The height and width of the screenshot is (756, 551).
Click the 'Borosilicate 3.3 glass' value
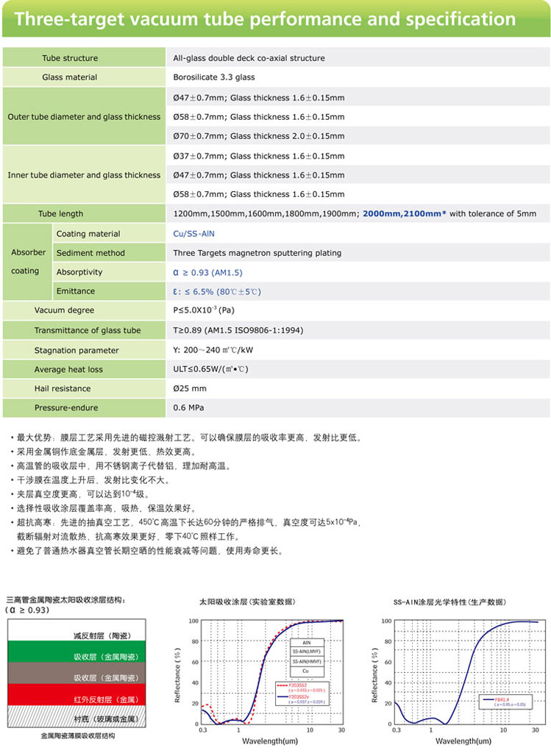(214, 77)
